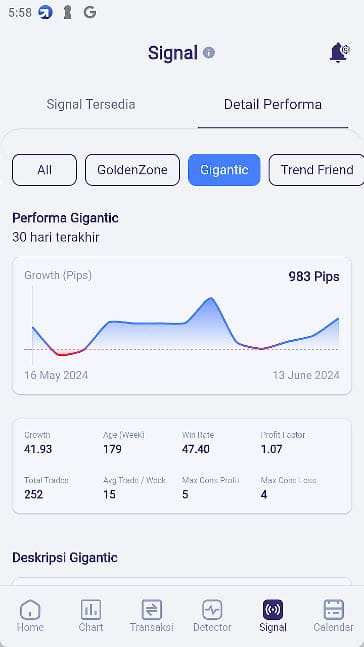Tap the 16 May 2024 start date

click(x=56, y=375)
